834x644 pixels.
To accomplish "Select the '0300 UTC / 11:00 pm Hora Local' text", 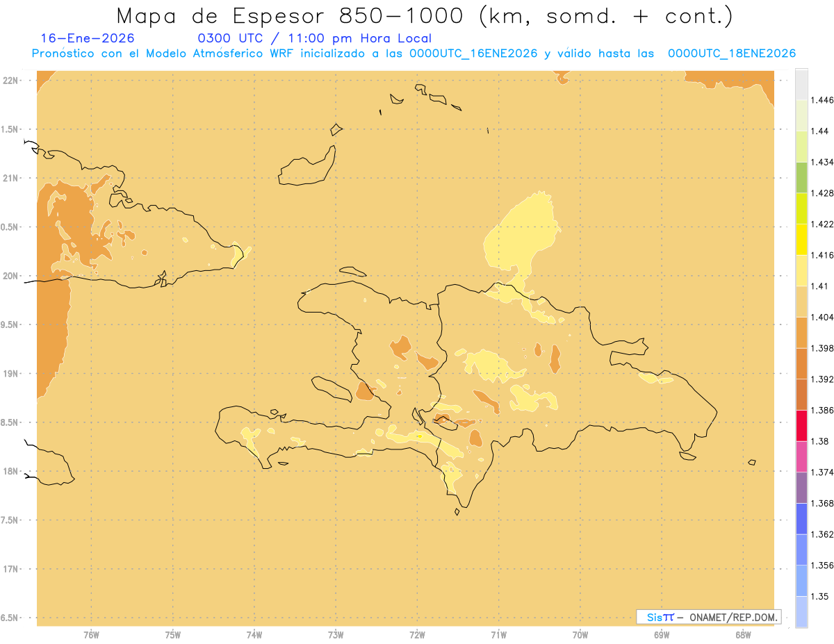I will (314, 38).
